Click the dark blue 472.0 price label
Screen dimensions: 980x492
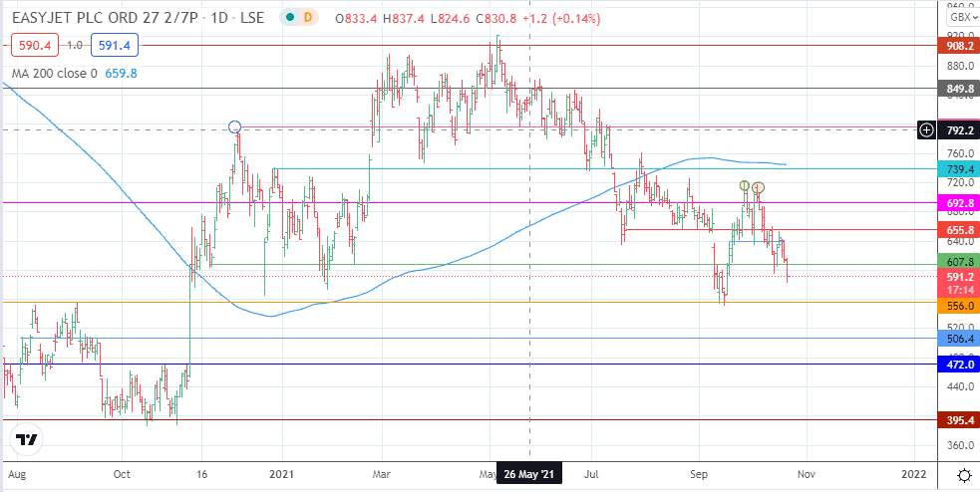point(959,364)
